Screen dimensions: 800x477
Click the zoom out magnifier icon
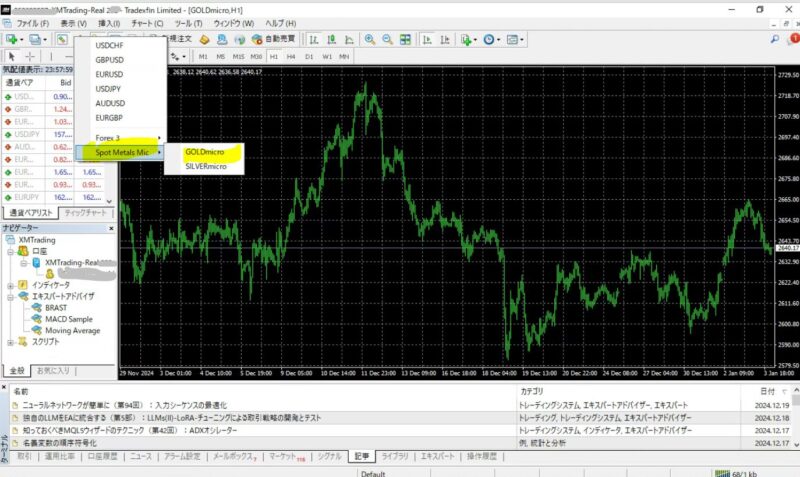point(387,39)
